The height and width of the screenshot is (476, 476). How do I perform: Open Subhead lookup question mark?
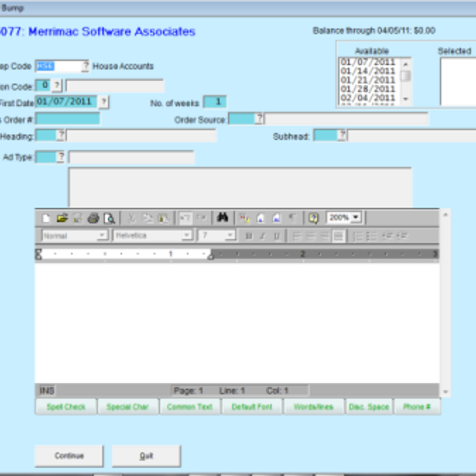(x=342, y=135)
